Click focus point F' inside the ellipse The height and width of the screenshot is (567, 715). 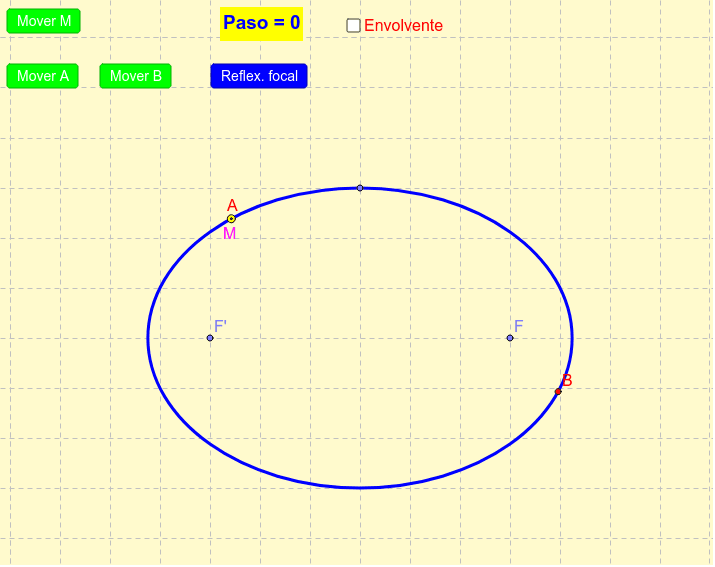pyautogui.click(x=210, y=338)
